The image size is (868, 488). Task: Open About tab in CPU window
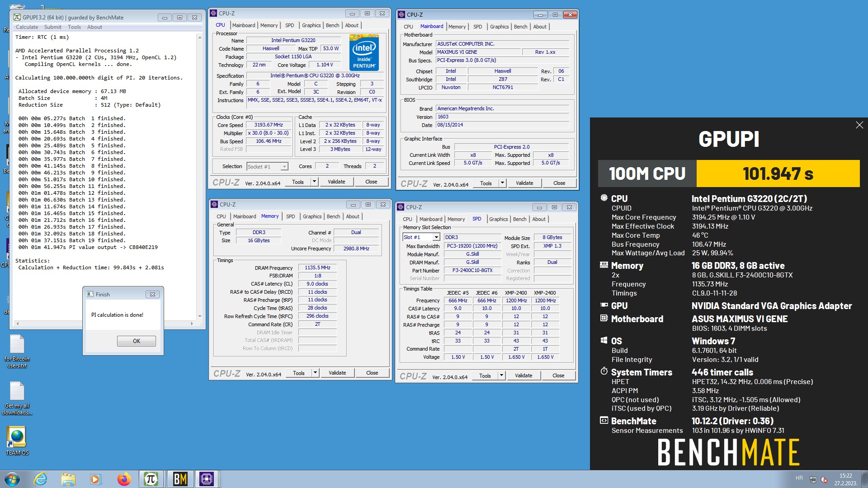tap(352, 25)
